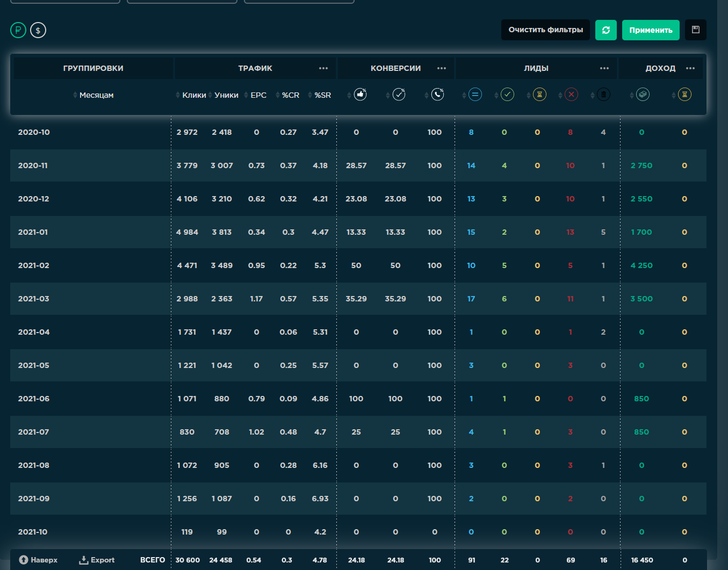Export the table using Export link

point(97,560)
